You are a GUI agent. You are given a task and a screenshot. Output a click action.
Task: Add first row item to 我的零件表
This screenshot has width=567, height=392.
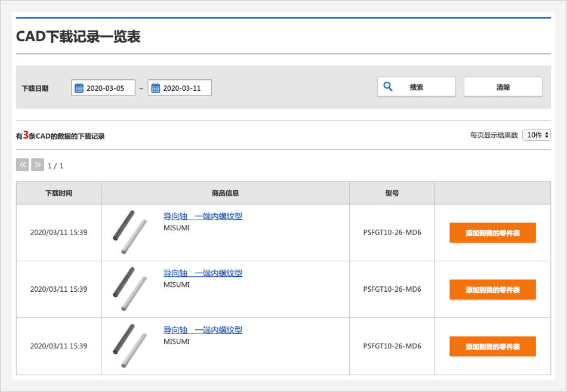point(492,233)
